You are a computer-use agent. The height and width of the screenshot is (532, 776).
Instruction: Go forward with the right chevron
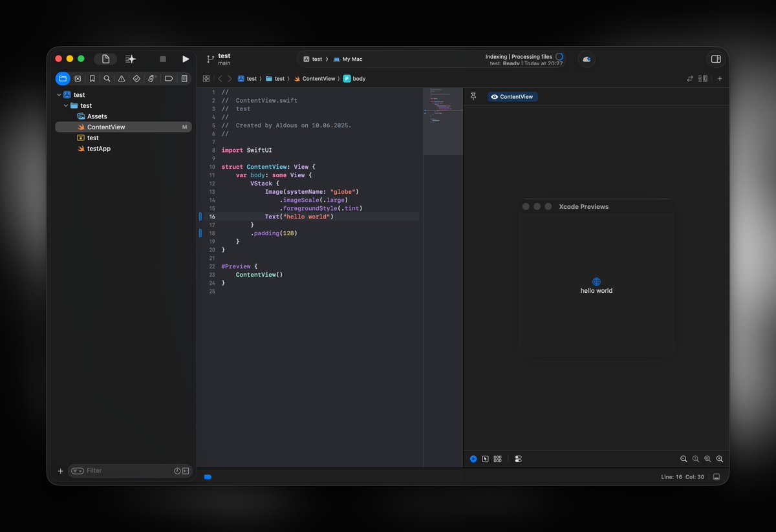pos(229,78)
